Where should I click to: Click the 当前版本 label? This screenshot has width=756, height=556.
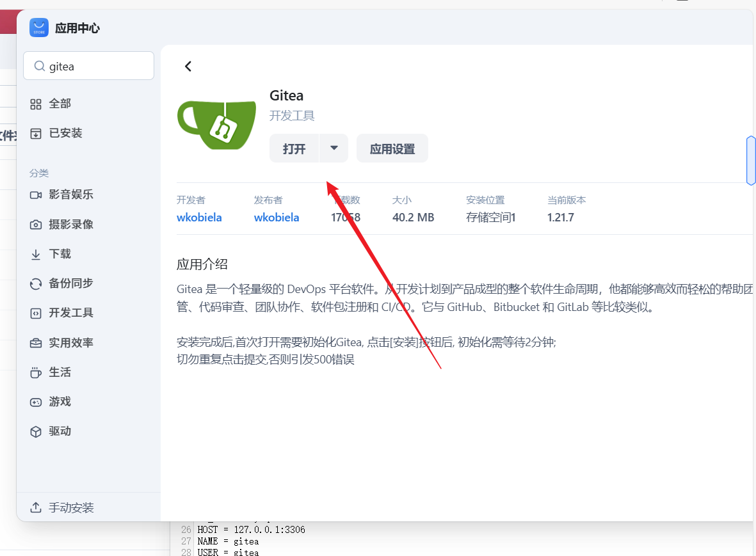tap(567, 200)
